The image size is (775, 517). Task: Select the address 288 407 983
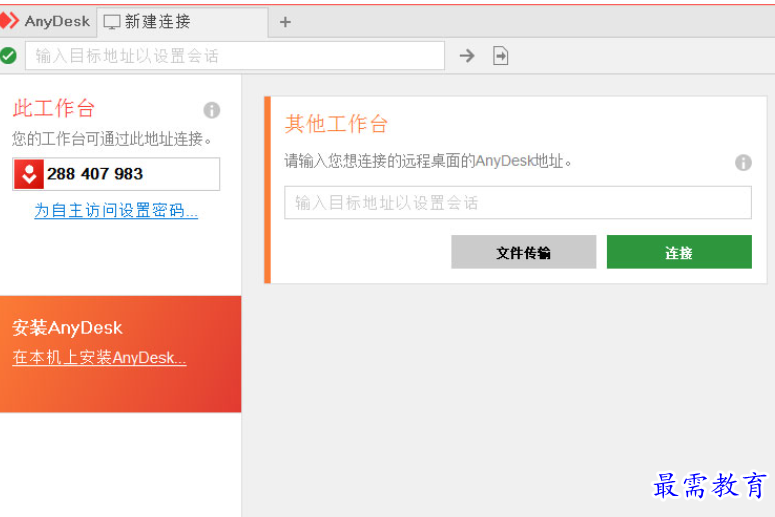[x=95, y=174]
